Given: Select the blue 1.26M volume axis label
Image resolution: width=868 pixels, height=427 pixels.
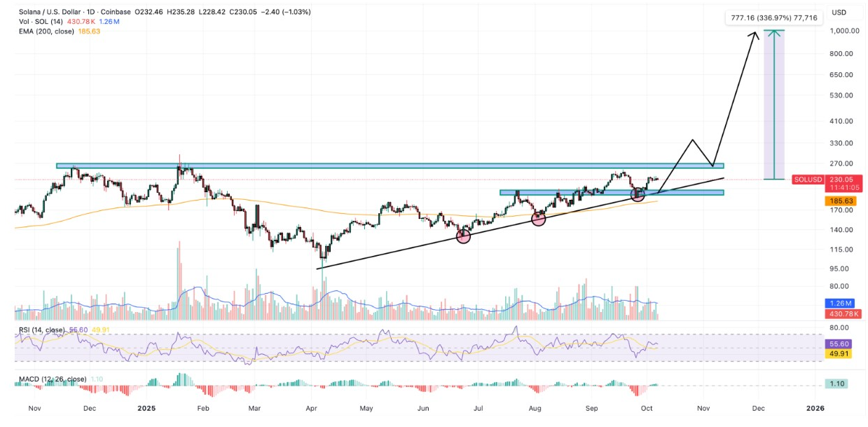Looking at the screenshot, I should point(837,303).
